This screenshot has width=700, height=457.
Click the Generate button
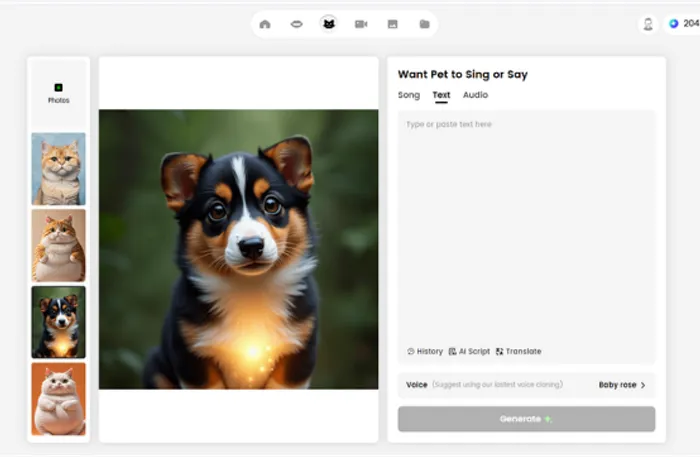click(526, 419)
